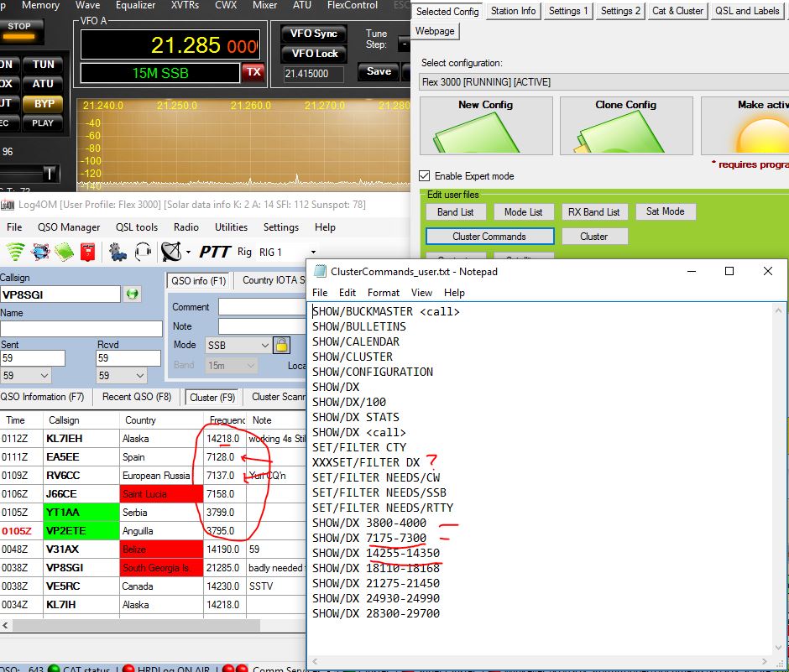The width and height of the screenshot is (789, 672).
Task: Click the Mode List button
Action: 523,212
